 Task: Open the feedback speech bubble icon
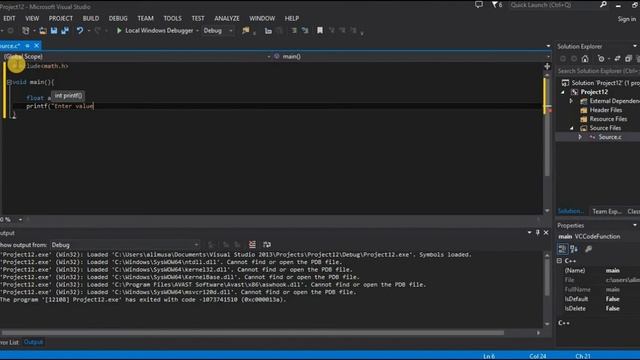pyautogui.click(x=479, y=4)
